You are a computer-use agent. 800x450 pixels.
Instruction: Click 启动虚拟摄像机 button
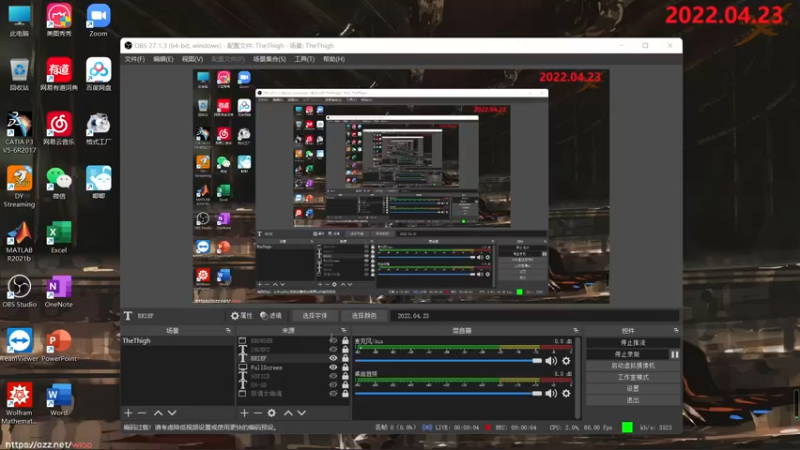pos(633,366)
